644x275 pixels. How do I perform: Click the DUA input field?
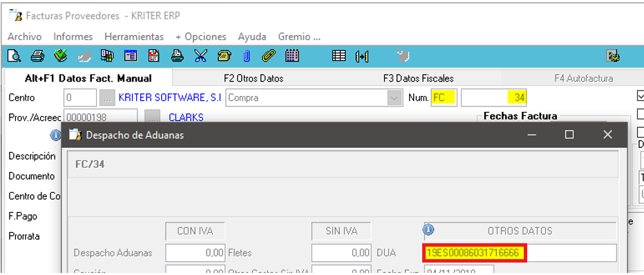(520, 253)
